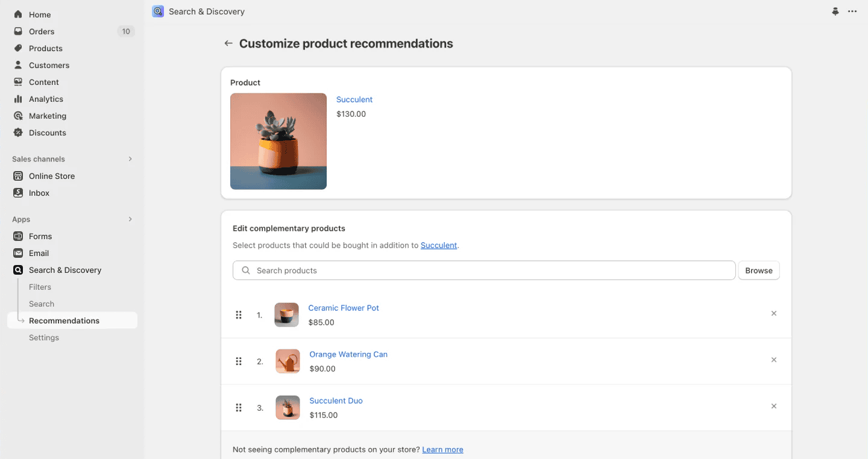The image size is (868, 459).
Task: Open the Succulent Duo link
Action: click(x=336, y=401)
